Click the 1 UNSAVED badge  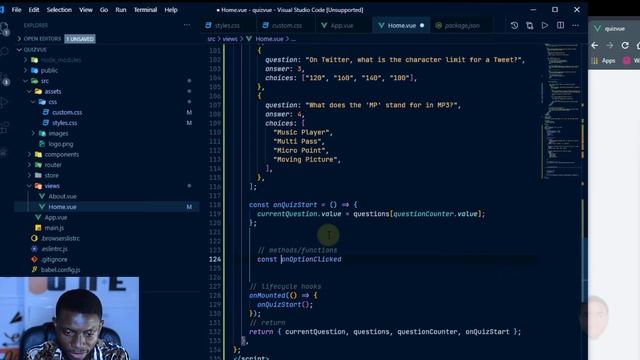coord(80,39)
